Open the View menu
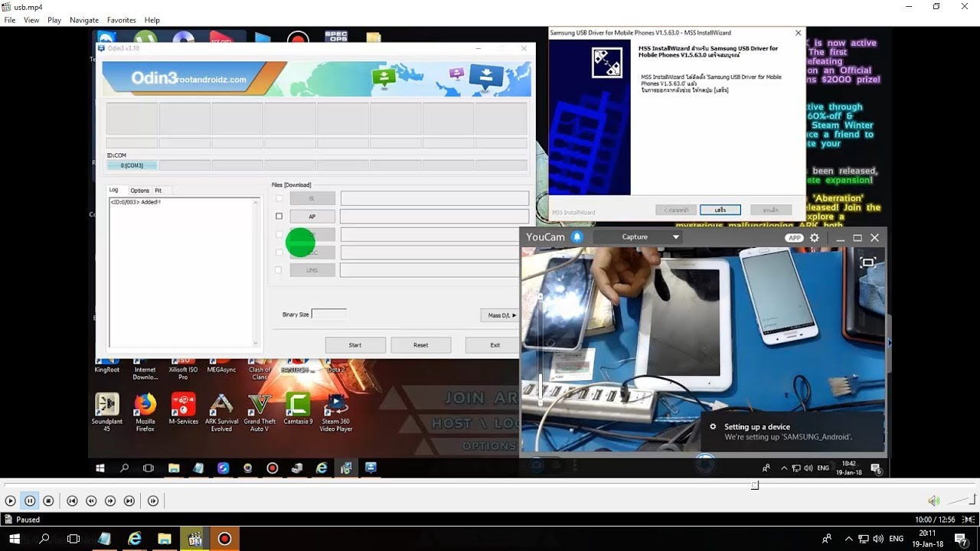The height and width of the screenshot is (551, 980). point(31,20)
